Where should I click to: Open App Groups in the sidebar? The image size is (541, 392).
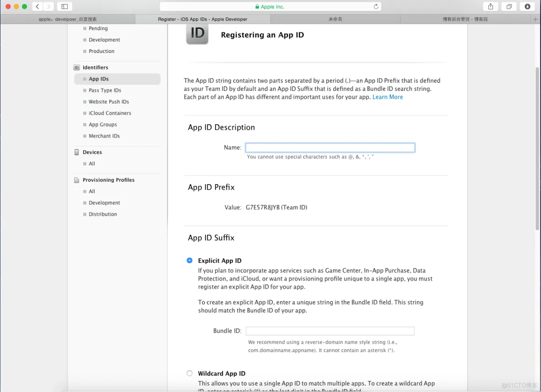103,125
